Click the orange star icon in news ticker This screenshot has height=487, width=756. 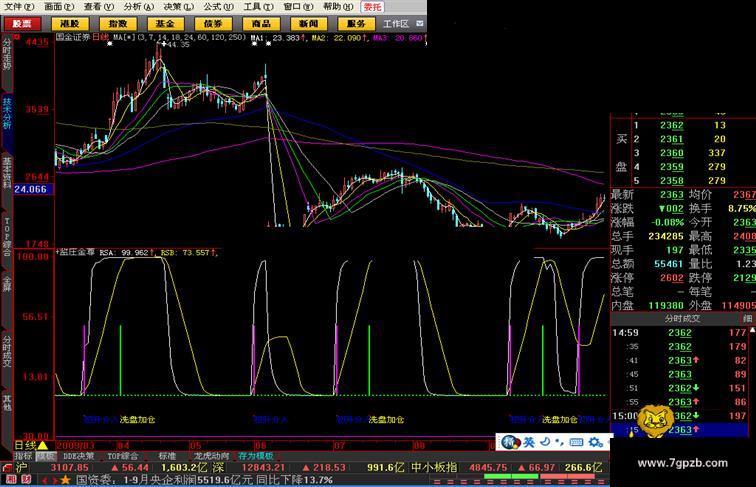[66, 480]
